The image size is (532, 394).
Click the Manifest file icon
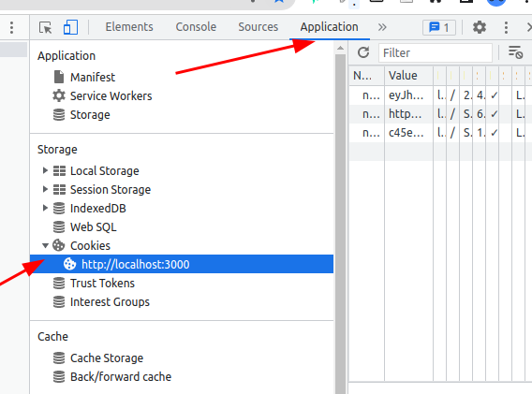59,77
